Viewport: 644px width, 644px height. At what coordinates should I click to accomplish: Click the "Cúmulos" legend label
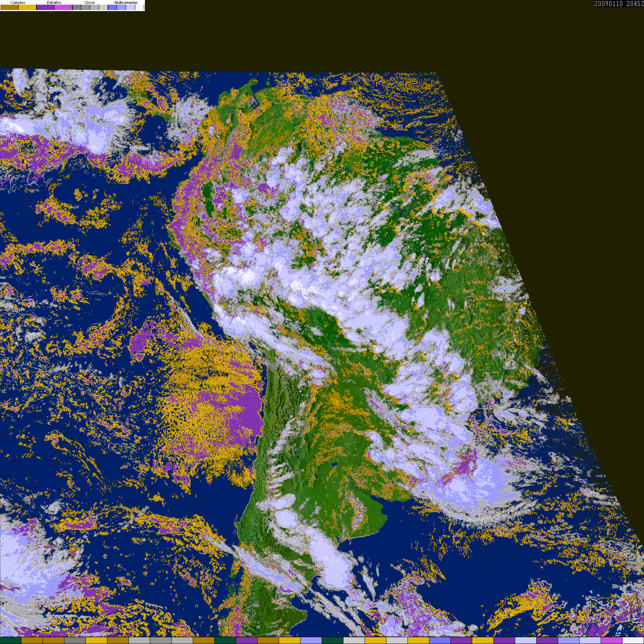(18, 3)
